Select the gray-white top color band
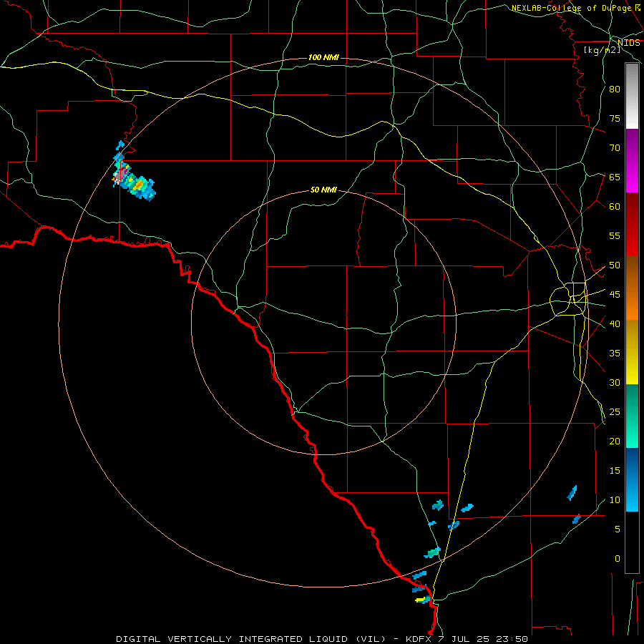This screenshot has width=644, height=644. coord(632,96)
